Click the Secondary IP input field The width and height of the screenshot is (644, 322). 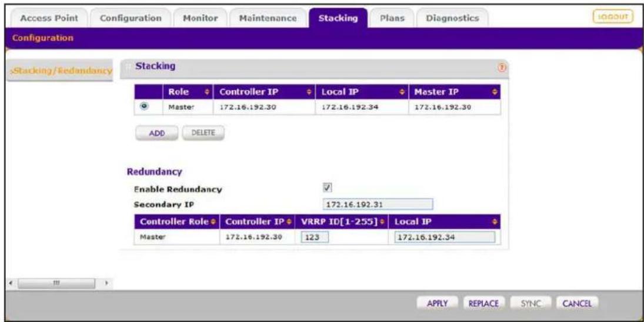[x=378, y=204]
